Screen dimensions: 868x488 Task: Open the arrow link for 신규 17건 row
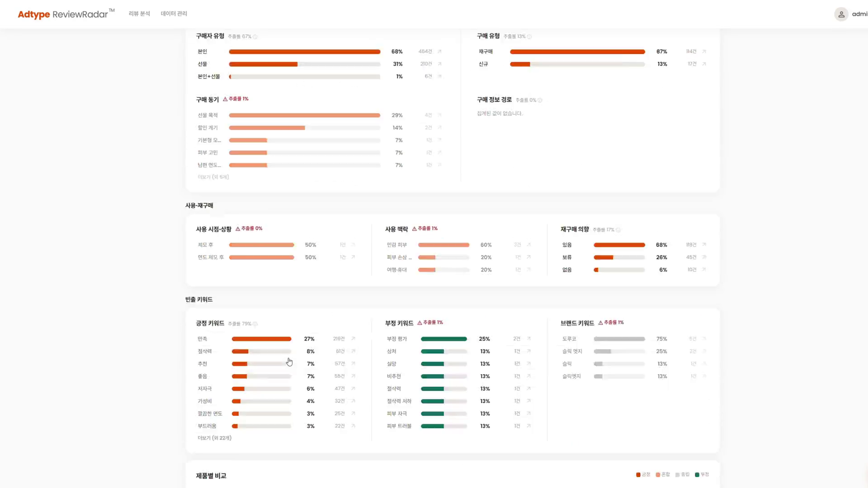click(704, 64)
